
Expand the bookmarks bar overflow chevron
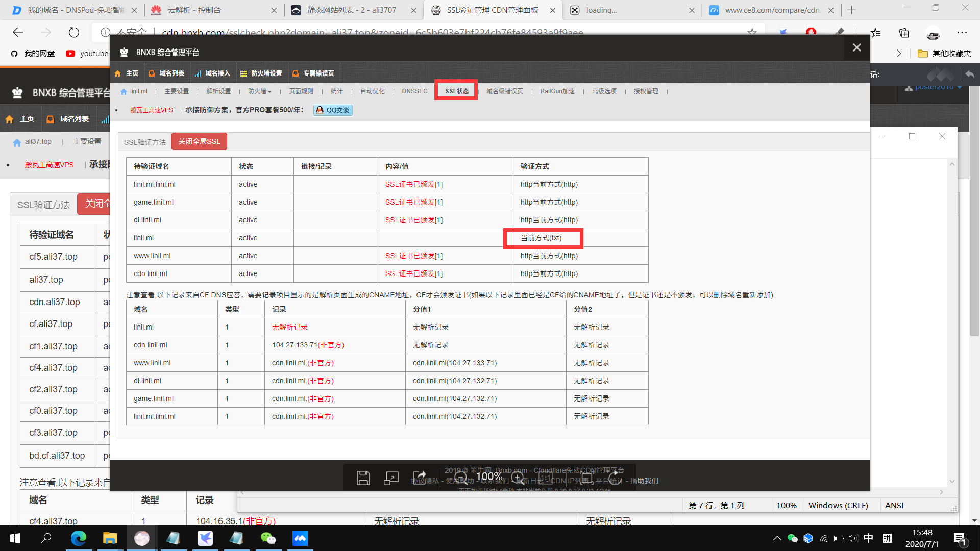pyautogui.click(x=899, y=54)
